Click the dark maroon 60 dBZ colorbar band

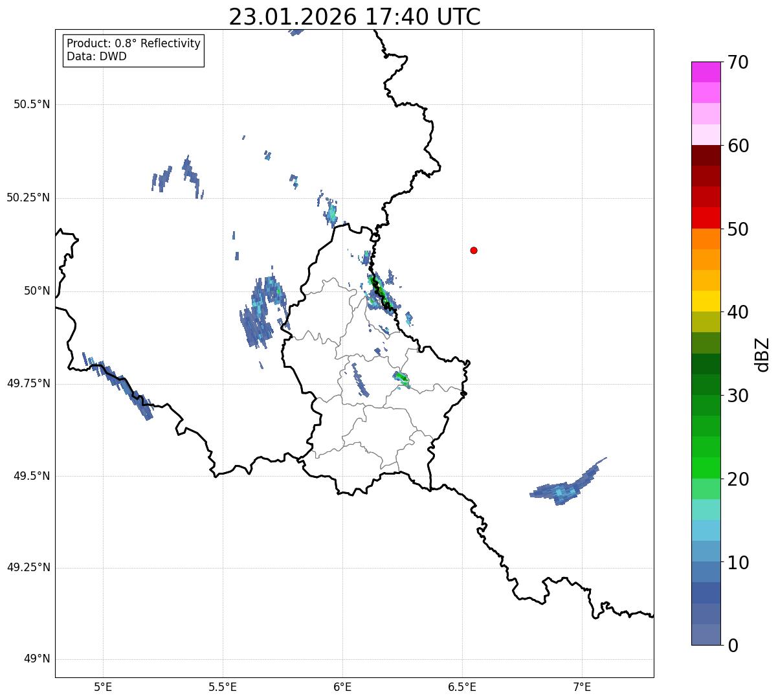706,155
